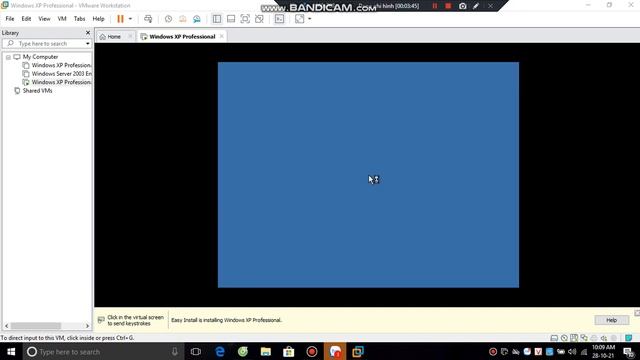This screenshot has width=640, height=360.
Task: Click the library horizontal scrollbar thumb
Action: click(x=36, y=326)
